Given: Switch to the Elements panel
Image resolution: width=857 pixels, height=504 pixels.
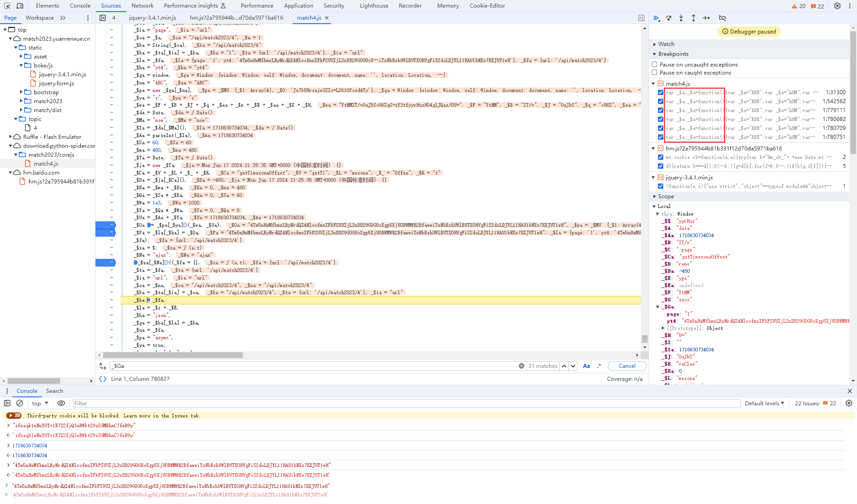Looking at the screenshot, I should (x=47, y=6).
